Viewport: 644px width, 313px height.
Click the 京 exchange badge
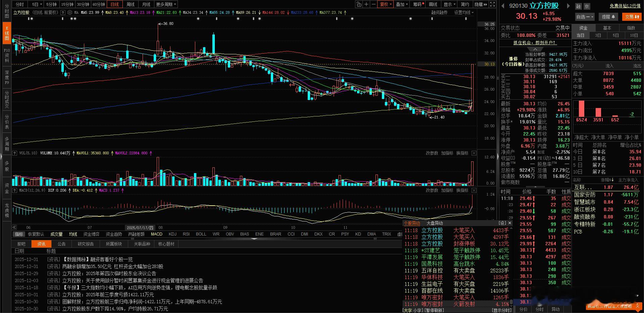587,6
